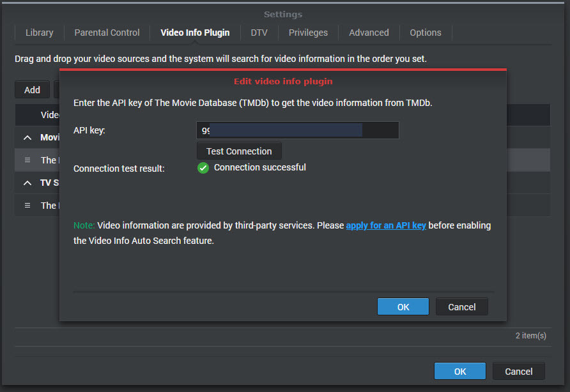The image size is (570, 392).
Task: Switch to the DTV tab
Action: [259, 33]
